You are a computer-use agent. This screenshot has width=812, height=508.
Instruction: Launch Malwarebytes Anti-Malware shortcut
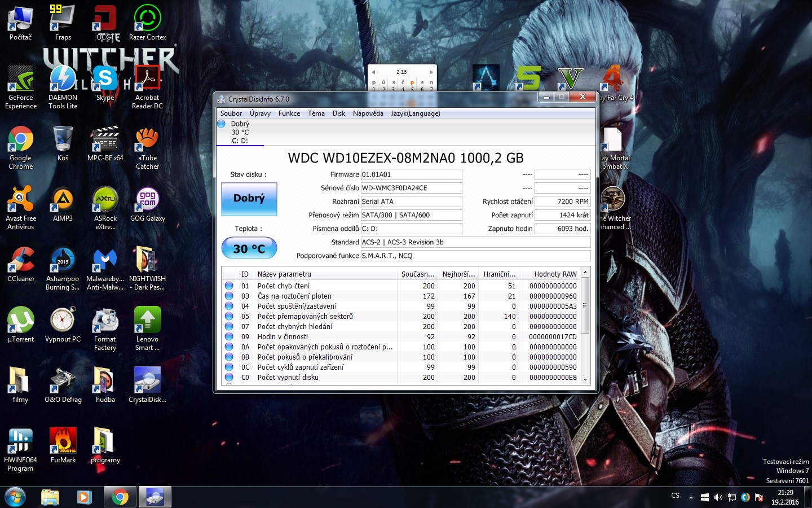tap(105, 268)
